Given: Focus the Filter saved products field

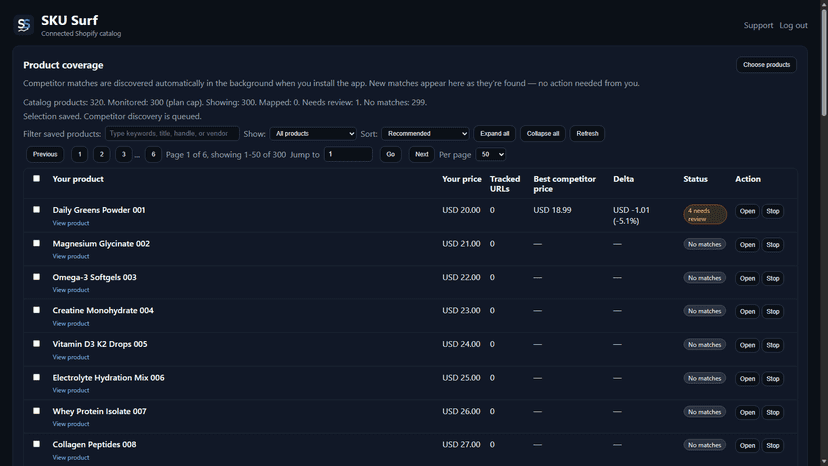Looking at the screenshot, I should tap(172, 134).
